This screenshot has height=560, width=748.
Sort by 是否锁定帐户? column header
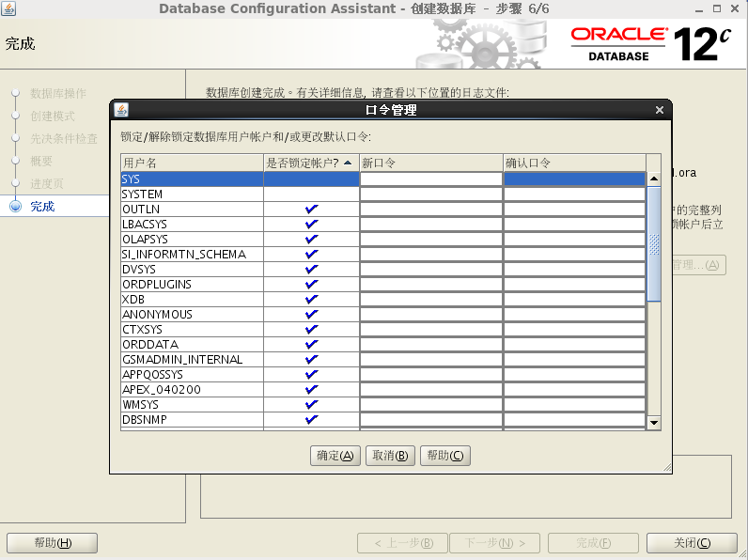311,163
